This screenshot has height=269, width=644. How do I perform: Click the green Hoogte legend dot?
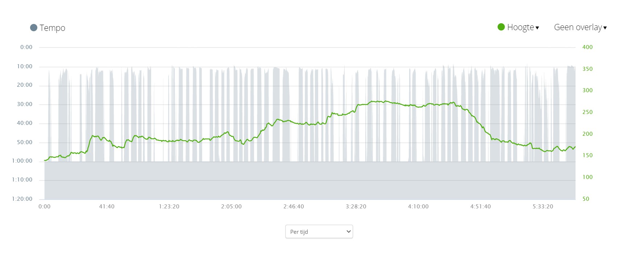click(x=501, y=27)
